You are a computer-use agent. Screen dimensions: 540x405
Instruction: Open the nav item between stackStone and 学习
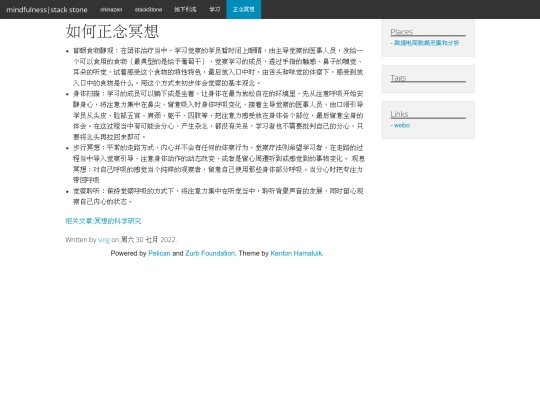[185, 10]
